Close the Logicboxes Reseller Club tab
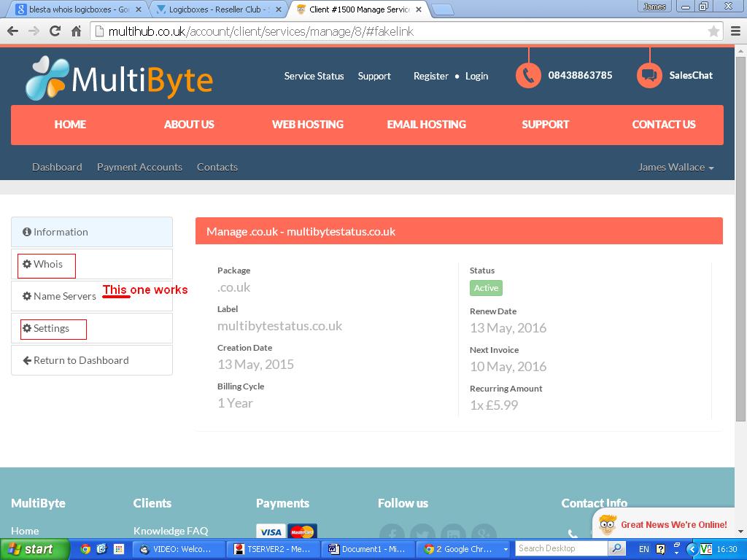Image resolution: width=747 pixels, height=560 pixels. (279, 9)
